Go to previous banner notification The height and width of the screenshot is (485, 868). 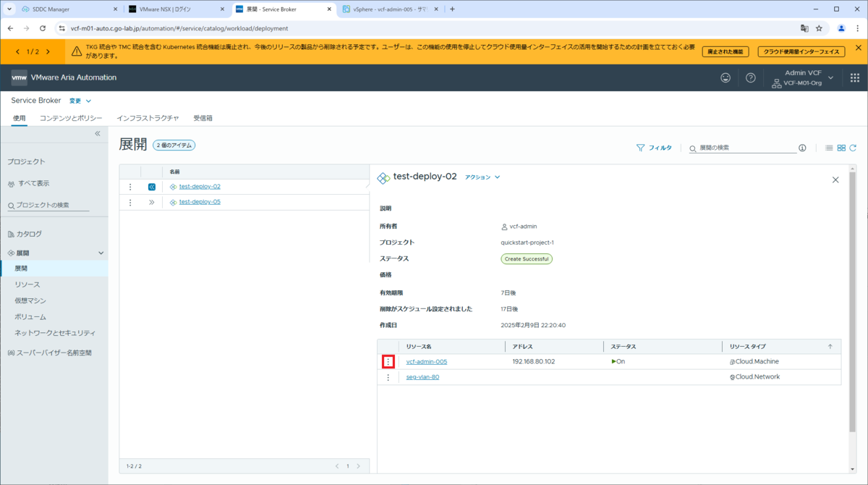(18, 51)
